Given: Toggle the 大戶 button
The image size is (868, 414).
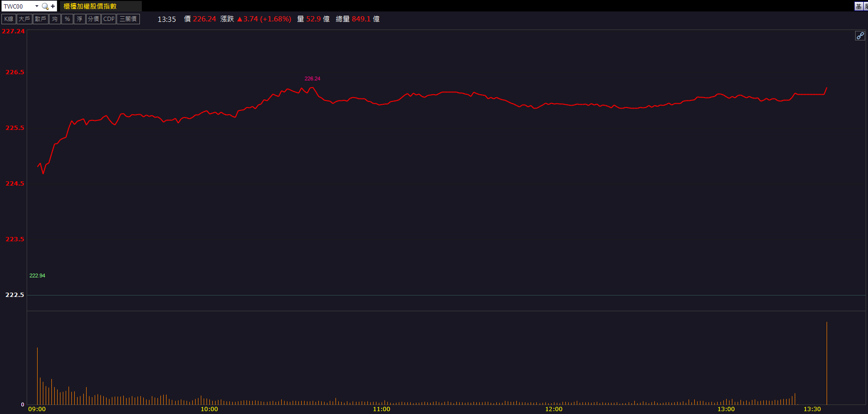Looking at the screenshot, I should pos(24,19).
